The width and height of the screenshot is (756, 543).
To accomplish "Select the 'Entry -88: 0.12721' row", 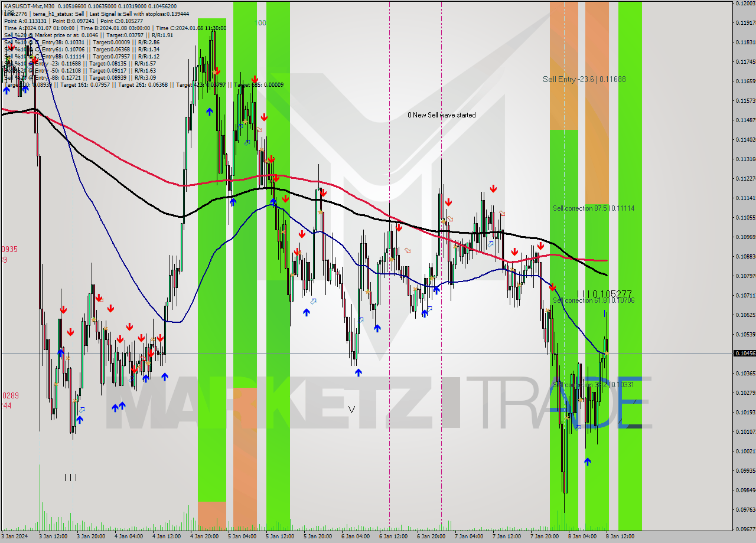I will (x=80, y=77).
